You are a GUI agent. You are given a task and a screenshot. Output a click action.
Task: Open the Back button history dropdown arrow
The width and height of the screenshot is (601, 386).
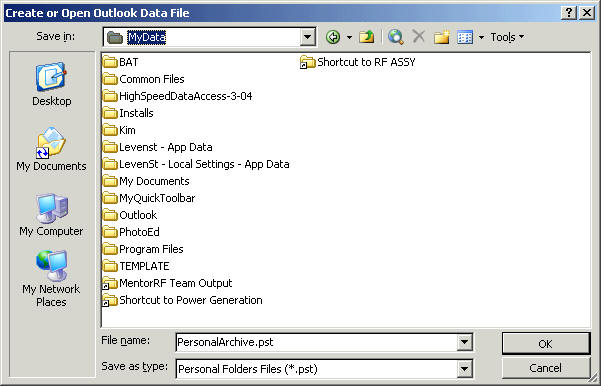click(349, 37)
